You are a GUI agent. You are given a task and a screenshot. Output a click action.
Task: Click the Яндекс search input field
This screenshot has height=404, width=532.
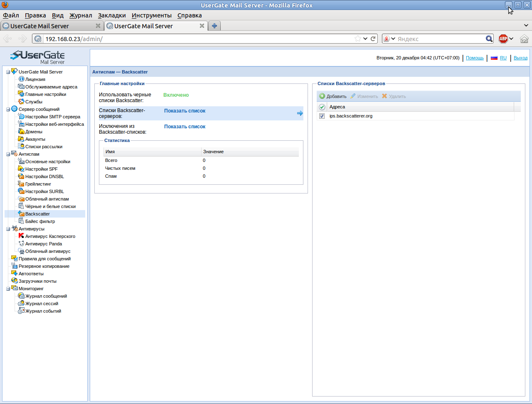440,39
